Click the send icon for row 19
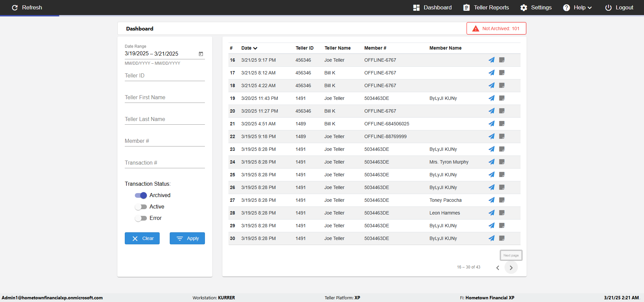 (491, 98)
